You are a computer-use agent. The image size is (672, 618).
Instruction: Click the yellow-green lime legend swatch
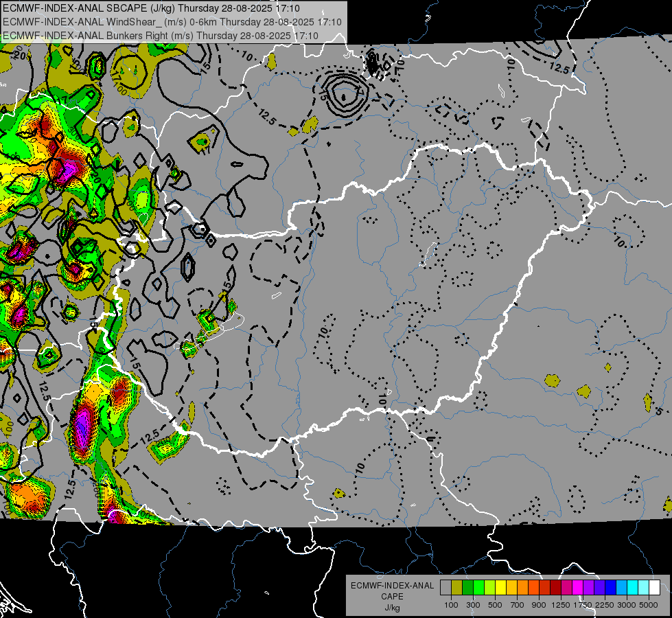point(490,587)
